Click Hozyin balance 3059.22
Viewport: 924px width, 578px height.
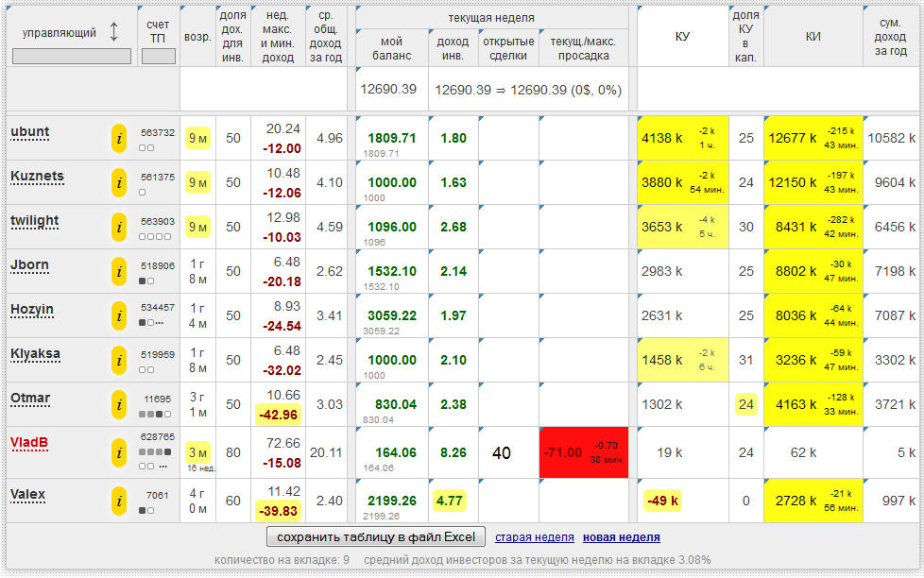(392, 315)
